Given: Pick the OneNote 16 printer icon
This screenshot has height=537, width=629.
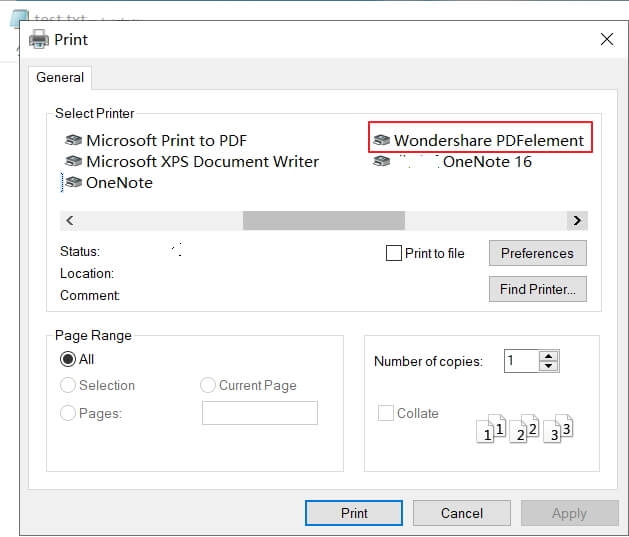Looking at the screenshot, I should pos(381,162).
